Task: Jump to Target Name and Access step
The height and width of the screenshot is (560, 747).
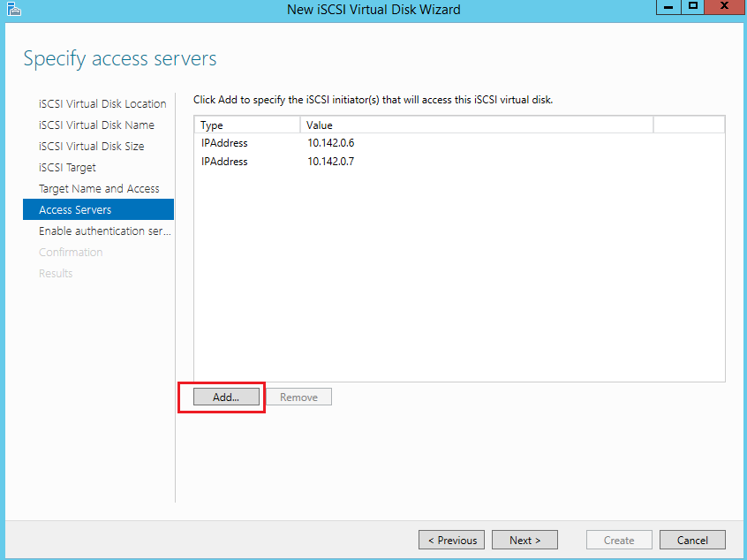Action: (x=99, y=189)
